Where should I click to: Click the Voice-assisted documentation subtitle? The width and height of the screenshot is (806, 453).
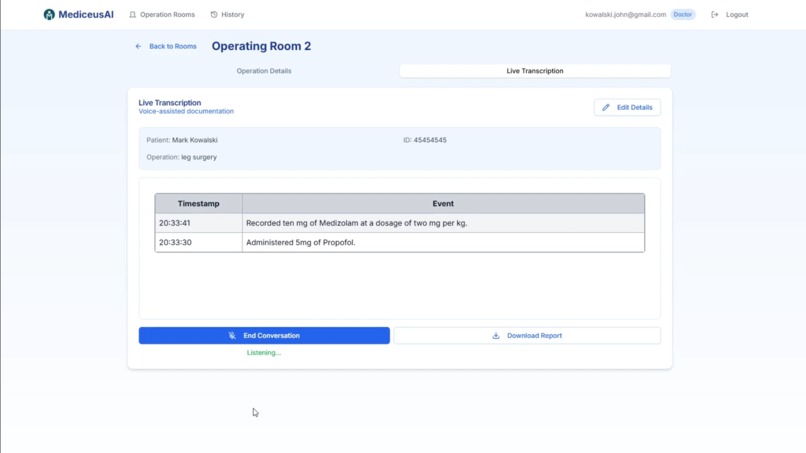[x=186, y=111]
